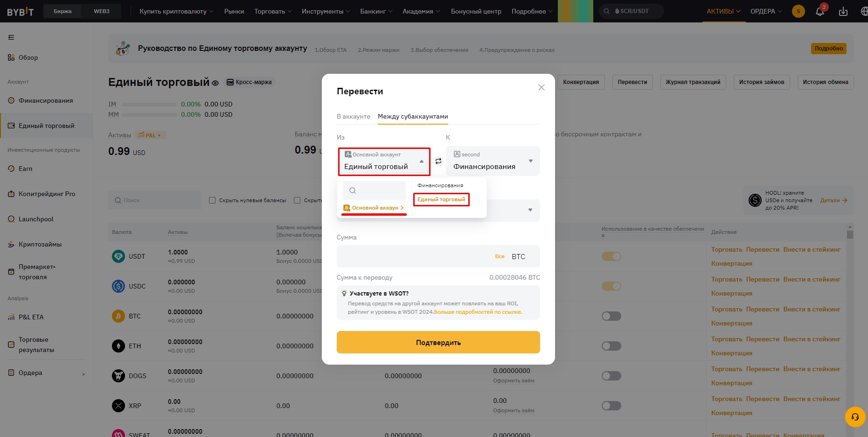
Task: Toggle balance visibility eye icon
Action: pos(215,83)
